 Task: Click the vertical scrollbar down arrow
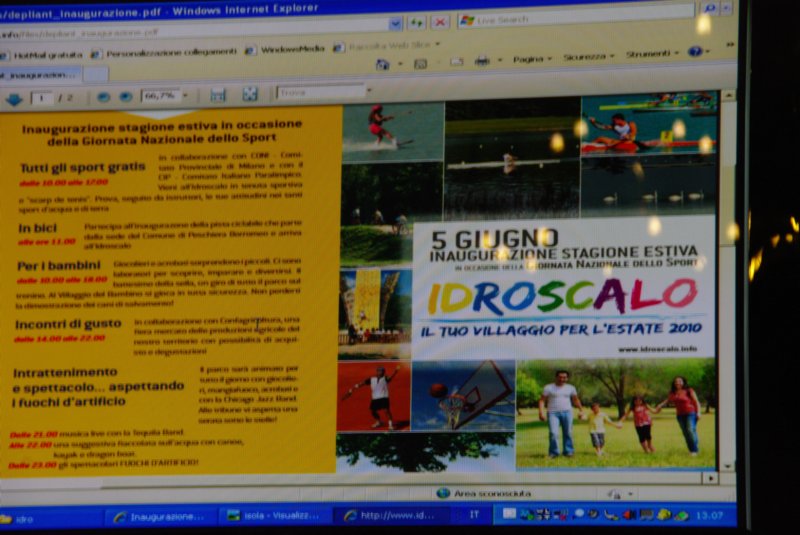[727, 466]
